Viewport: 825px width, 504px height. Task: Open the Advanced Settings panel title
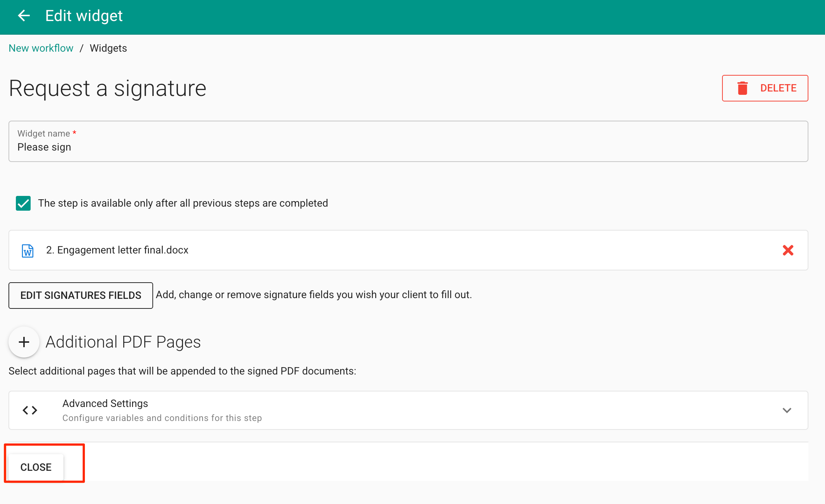point(105,403)
